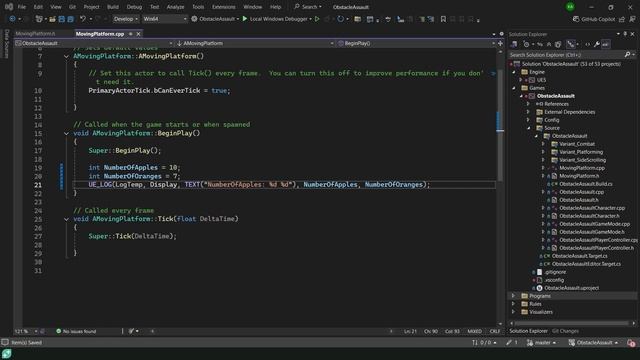
Task: Click the ObstacleAssault repository indicator in the status bar
Action: [593, 342]
